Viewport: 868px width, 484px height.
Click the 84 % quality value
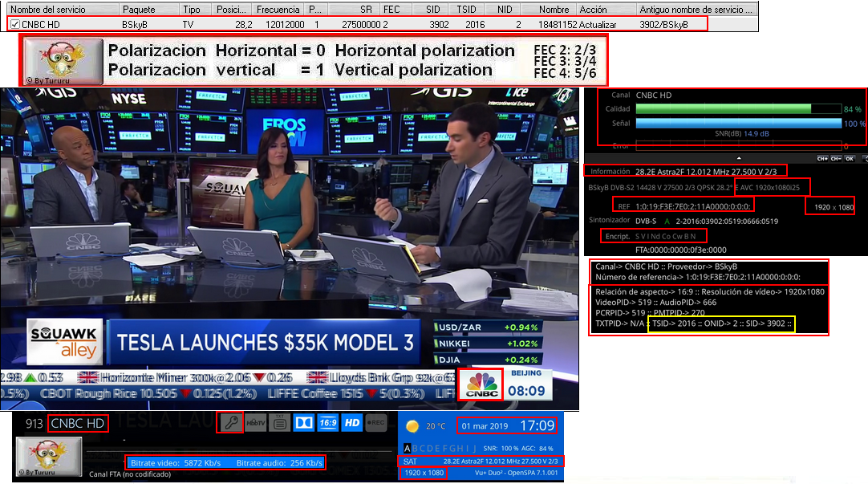(x=853, y=109)
